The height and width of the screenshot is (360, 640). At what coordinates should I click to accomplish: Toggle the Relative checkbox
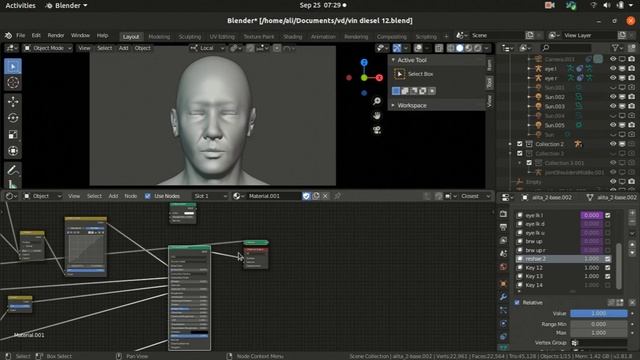(x=517, y=302)
